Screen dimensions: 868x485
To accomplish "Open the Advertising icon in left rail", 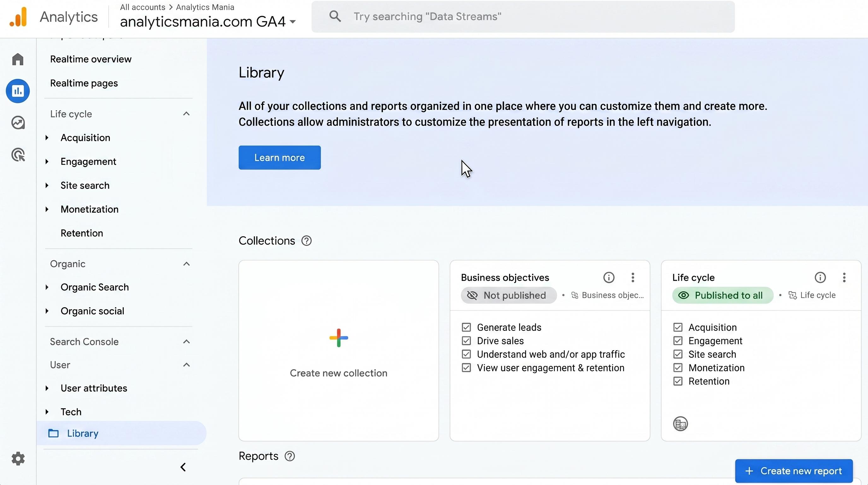I will coord(18,154).
